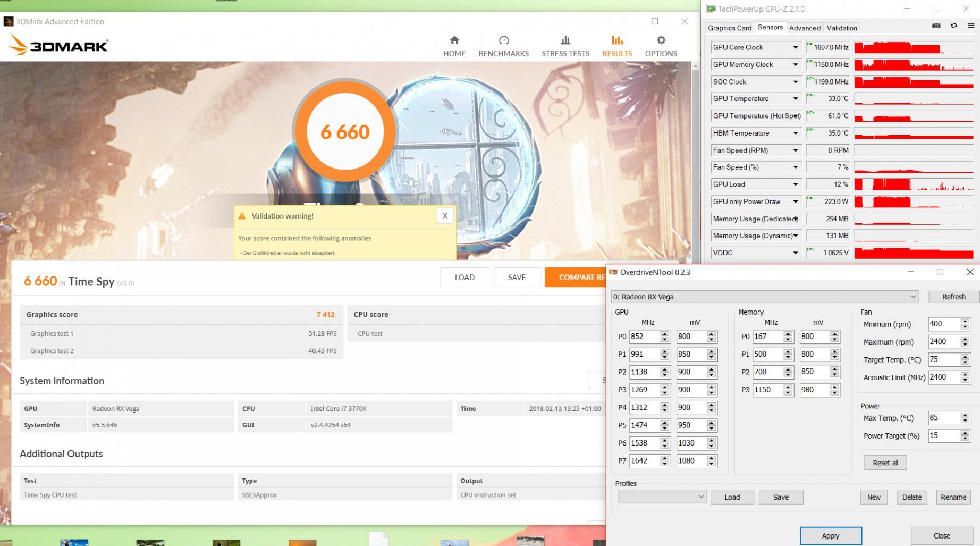The height and width of the screenshot is (546, 980).
Task: Click the GPU-Z refresh icon
Action: coord(954,26)
